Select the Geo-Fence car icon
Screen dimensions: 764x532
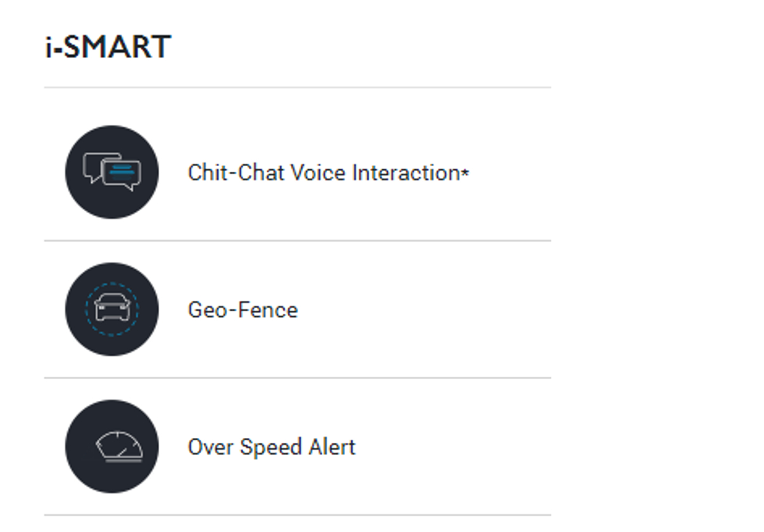tap(112, 309)
